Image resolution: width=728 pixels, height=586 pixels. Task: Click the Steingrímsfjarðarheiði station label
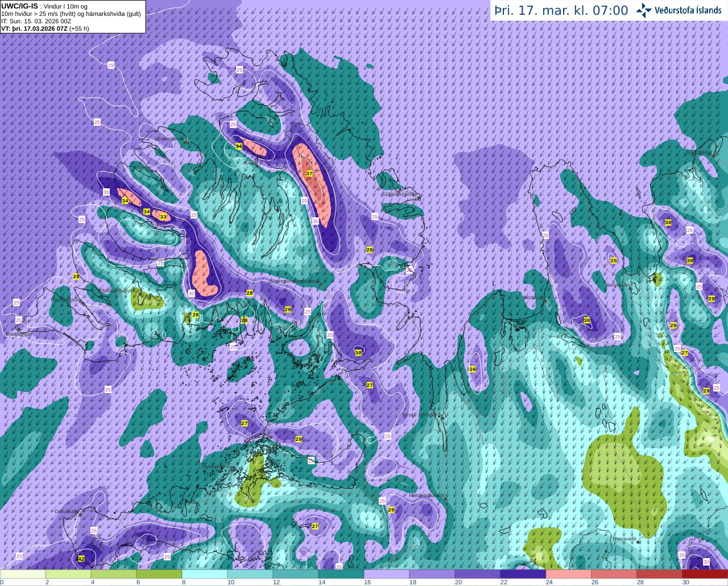click(x=295, y=280)
